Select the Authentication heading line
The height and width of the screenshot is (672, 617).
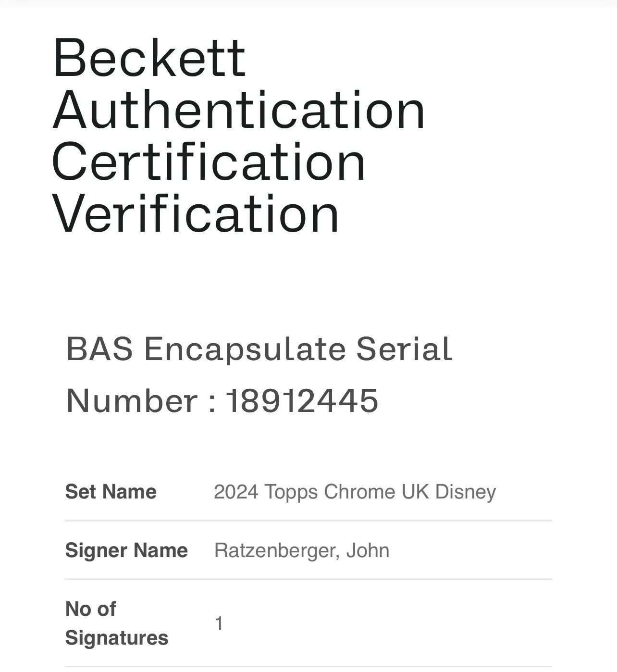click(239, 110)
